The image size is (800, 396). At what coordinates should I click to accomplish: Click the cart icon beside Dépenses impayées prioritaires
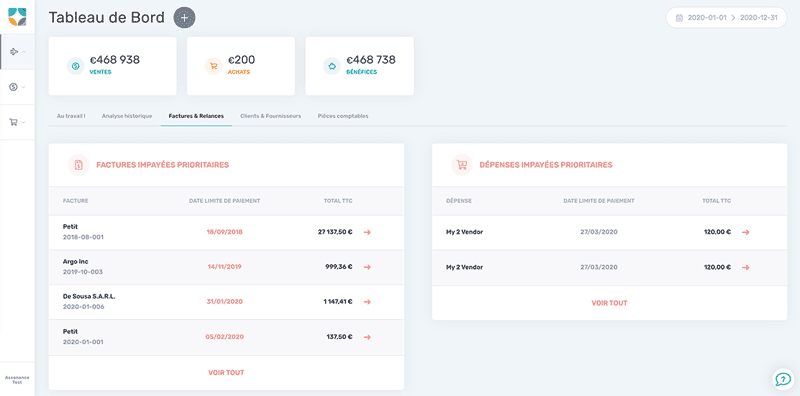462,165
